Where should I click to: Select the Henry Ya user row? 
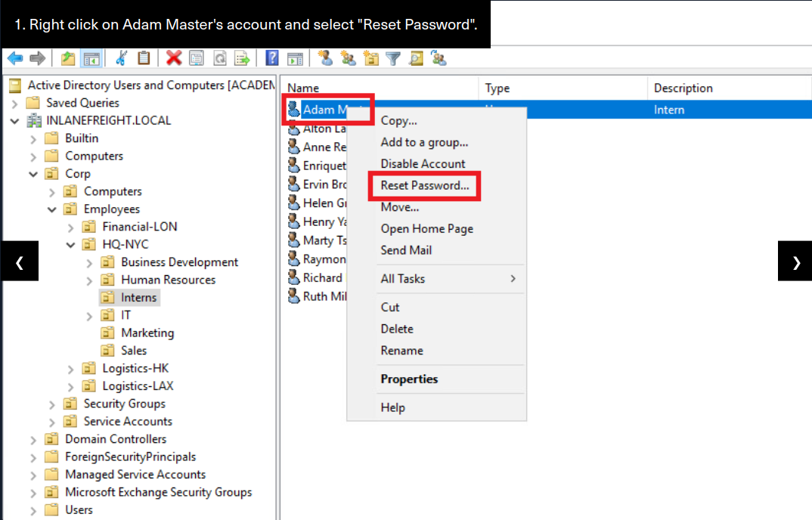coord(317,221)
